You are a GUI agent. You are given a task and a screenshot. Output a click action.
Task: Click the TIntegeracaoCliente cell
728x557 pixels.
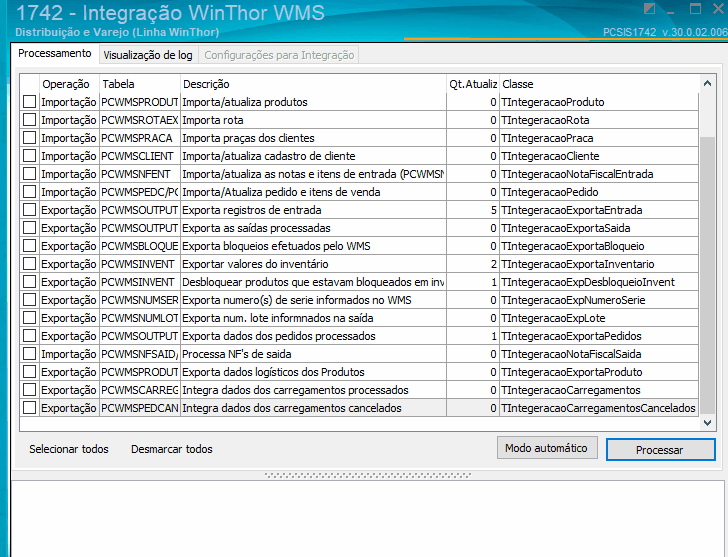tap(599, 156)
